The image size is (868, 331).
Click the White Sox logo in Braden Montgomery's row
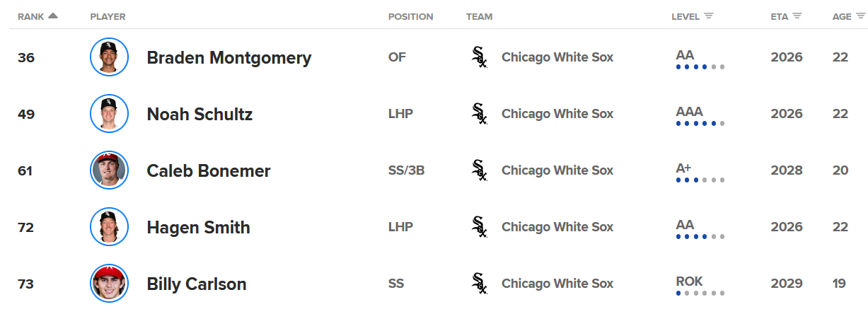(x=480, y=57)
